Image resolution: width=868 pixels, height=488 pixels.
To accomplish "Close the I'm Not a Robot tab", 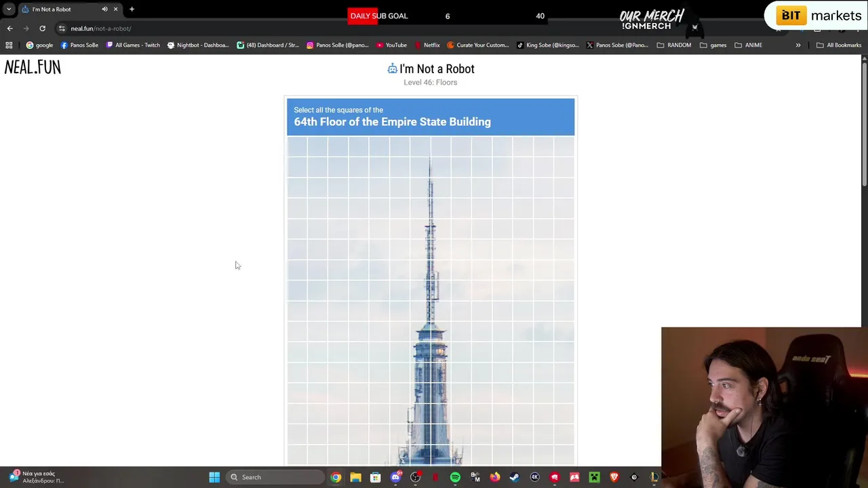I will (x=115, y=9).
